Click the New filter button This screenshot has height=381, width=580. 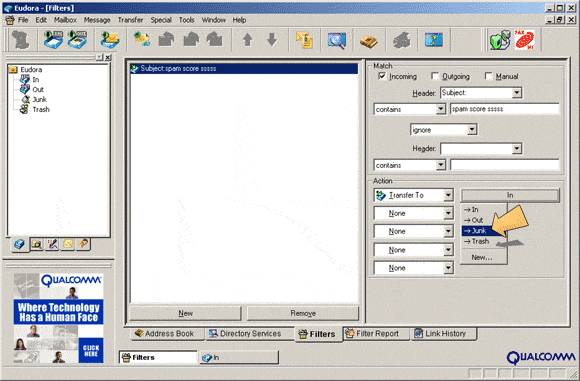[x=185, y=313]
